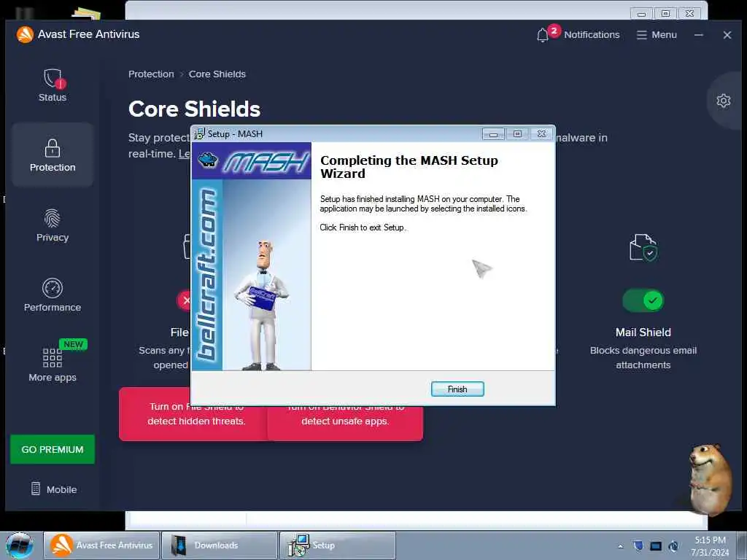Close the Avast Free Antivirus window
Screen dimensions: 747x560
pos(727,35)
